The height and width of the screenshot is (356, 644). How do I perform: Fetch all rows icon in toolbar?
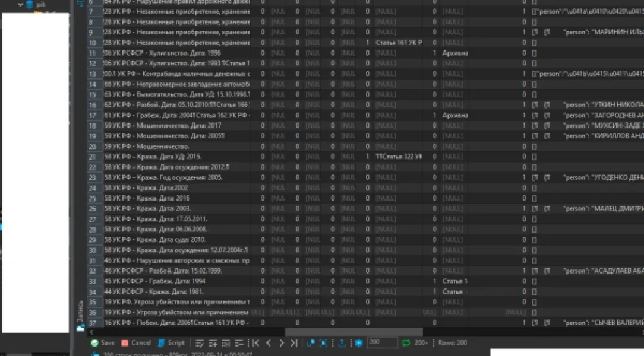pyautogui.click(x=324, y=343)
